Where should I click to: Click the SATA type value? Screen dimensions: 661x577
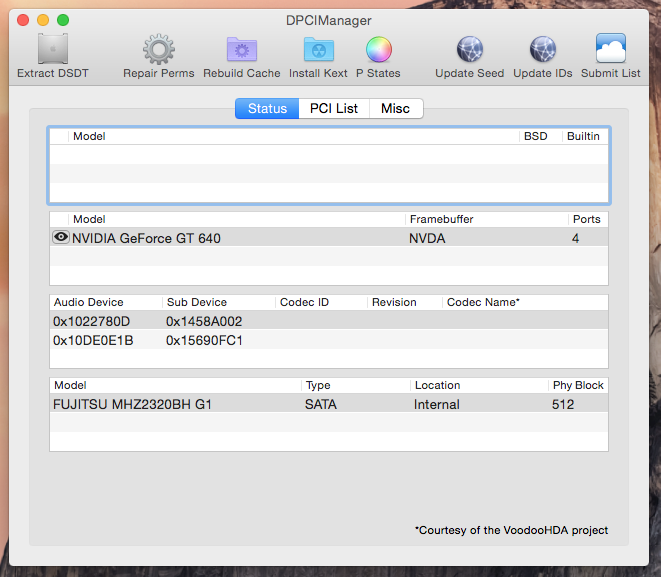coord(321,405)
